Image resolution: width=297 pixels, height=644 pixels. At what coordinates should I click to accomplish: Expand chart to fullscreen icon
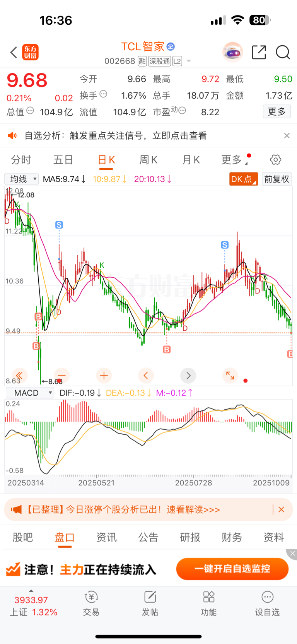pyautogui.click(x=230, y=376)
